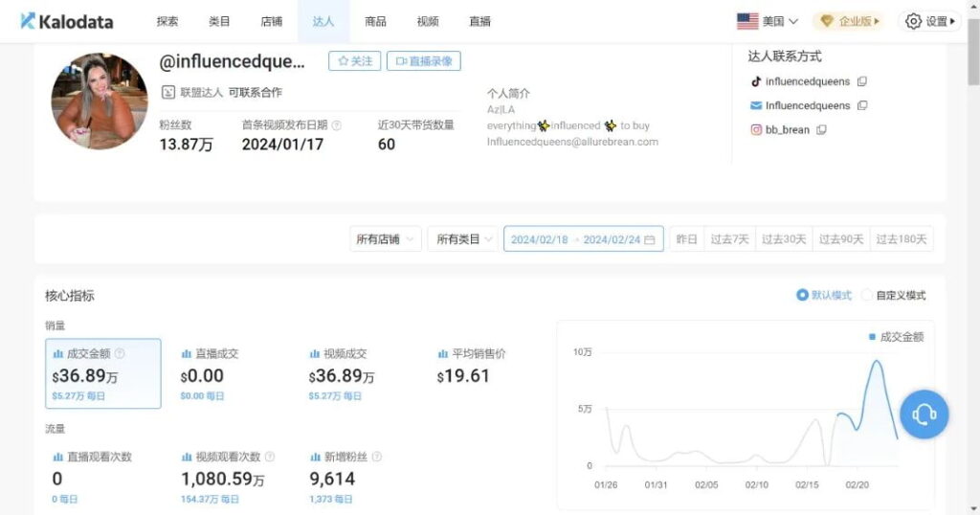Expand the 所有类目 dropdown
The height and width of the screenshot is (515, 980).
(x=464, y=239)
